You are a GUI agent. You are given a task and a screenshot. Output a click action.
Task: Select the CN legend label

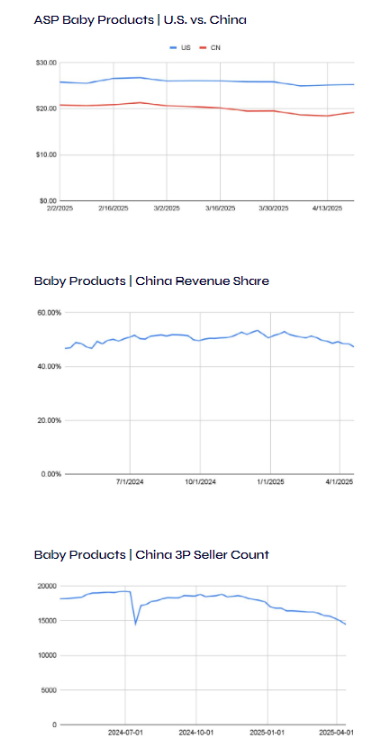click(x=216, y=48)
